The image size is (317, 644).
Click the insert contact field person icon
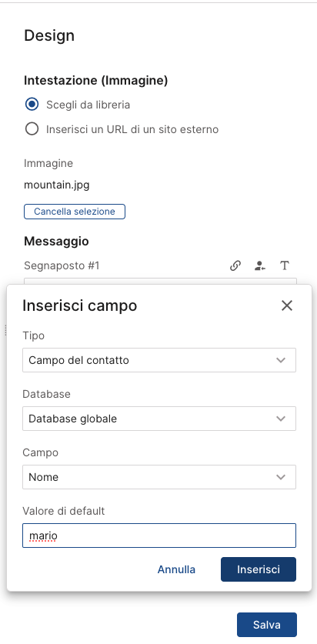tap(259, 265)
